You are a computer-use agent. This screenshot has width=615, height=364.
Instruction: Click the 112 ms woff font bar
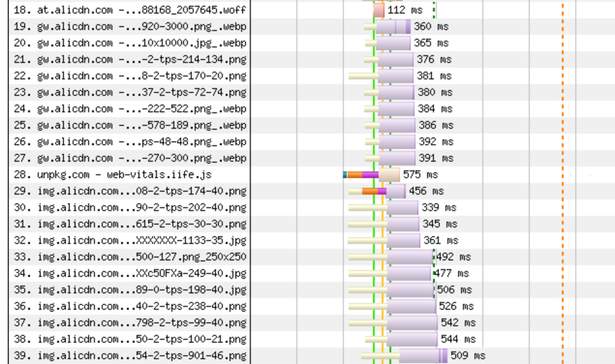(379, 10)
